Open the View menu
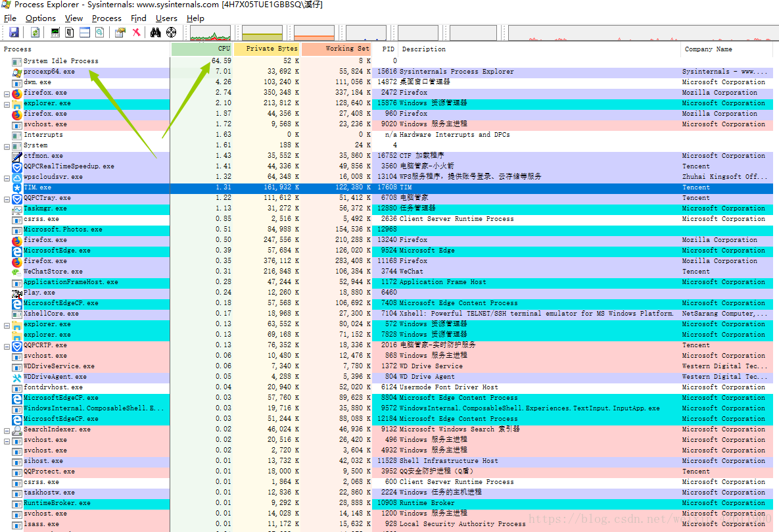 (74, 18)
